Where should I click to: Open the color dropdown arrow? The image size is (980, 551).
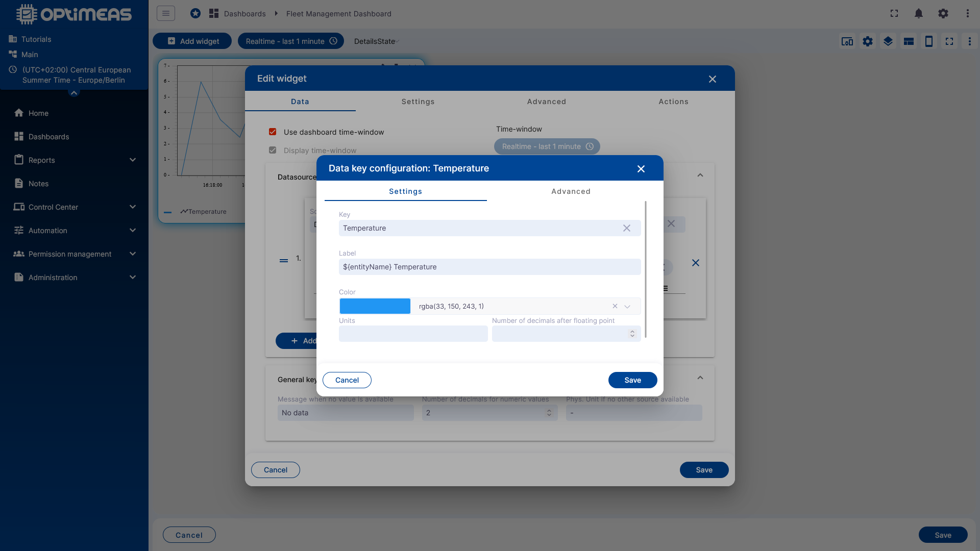click(627, 306)
